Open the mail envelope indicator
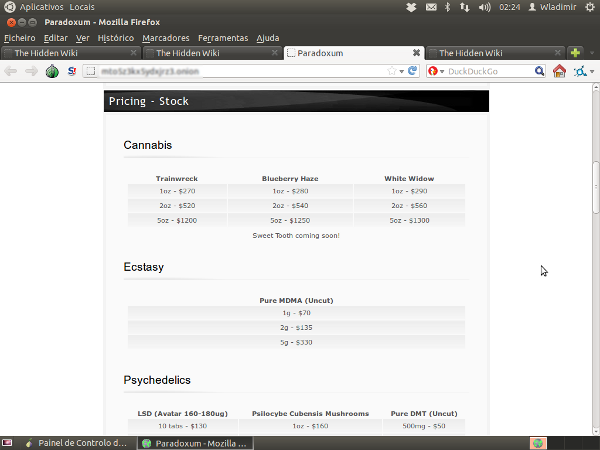 click(x=431, y=7)
